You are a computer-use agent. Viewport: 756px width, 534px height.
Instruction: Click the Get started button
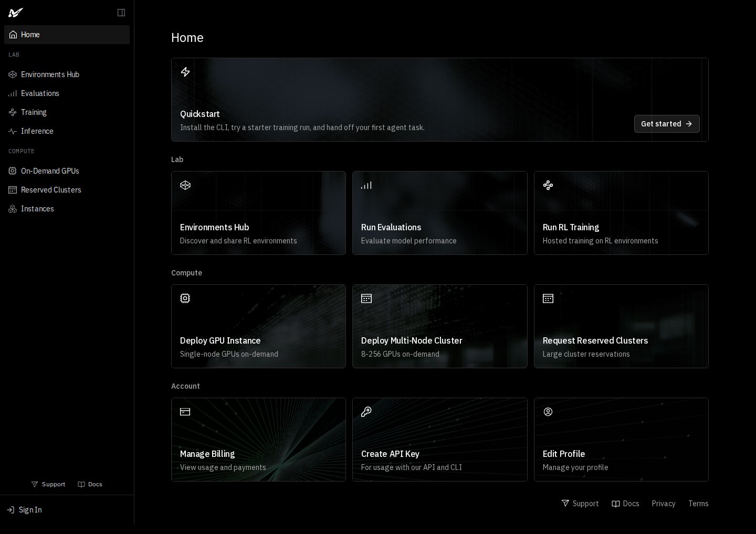click(x=667, y=124)
